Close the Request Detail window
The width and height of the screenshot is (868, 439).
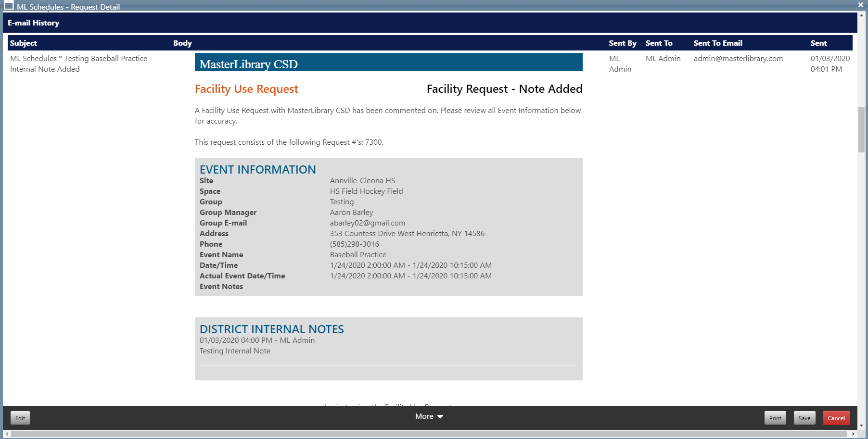(861, 5)
